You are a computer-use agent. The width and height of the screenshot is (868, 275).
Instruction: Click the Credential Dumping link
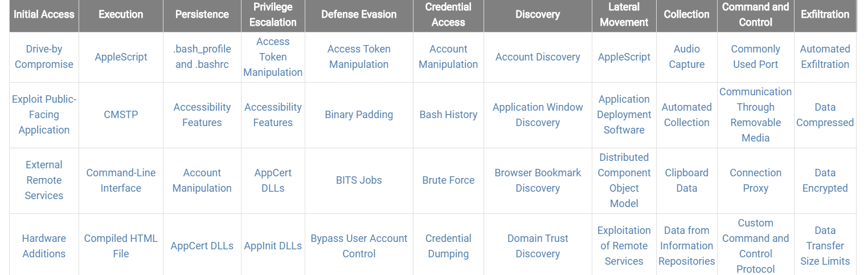[448, 246]
